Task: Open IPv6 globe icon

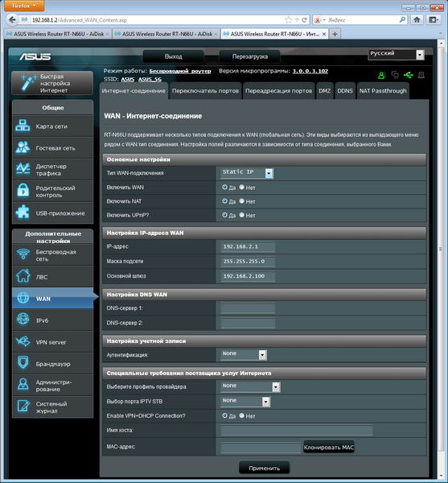Action: tap(23, 320)
